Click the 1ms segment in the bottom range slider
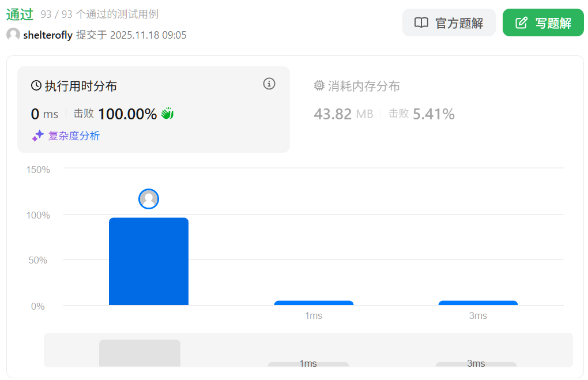The image size is (588, 380). pyautogui.click(x=308, y=364)
